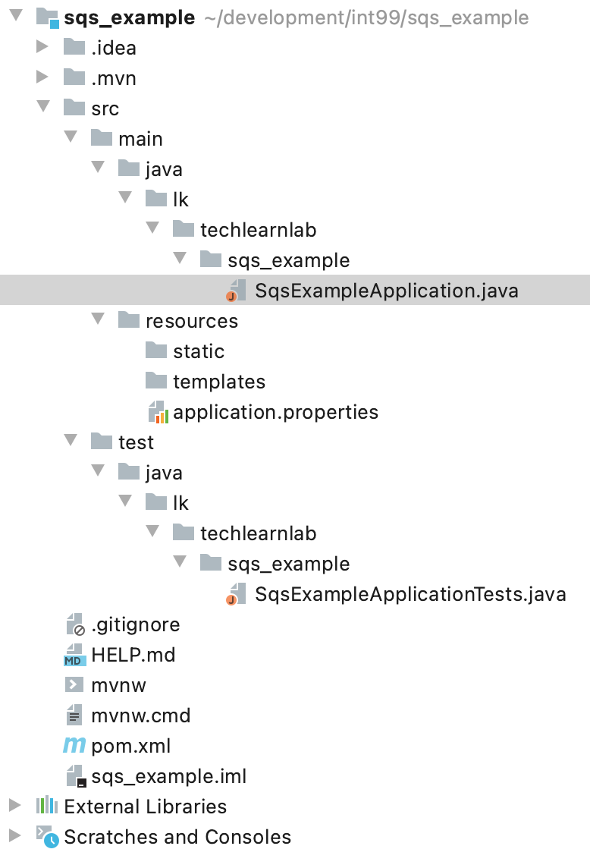This screenshot has width=590, height=868.
Task: Select techlearnlab label under main
Action: tap(259, 230)
